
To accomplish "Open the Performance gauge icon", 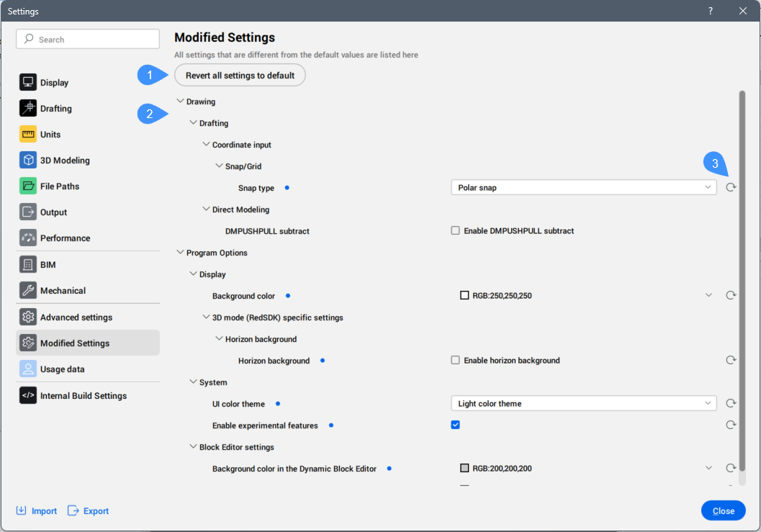I will click(x=28, y=238).
